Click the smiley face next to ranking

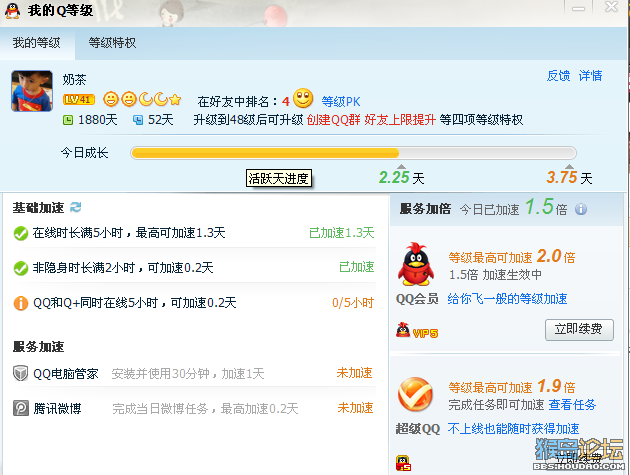[303, 98]
